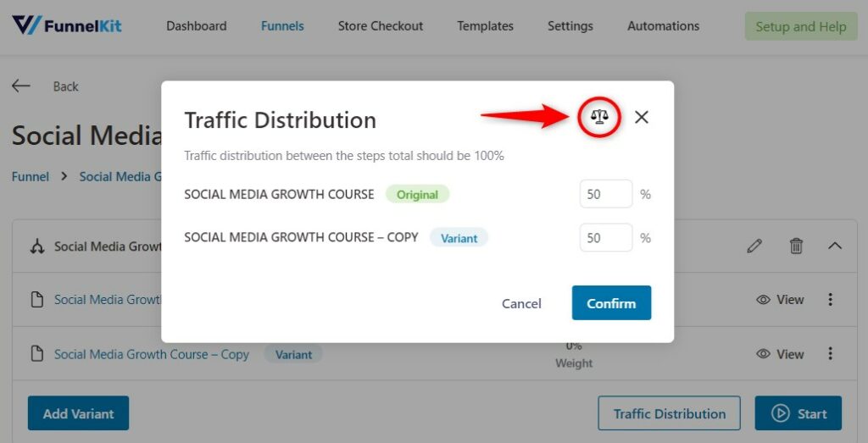Screen dimensions: 868x443
Task: Click SOCIAL MEDIA GROWTH COURSE – COPY label
Action: pos(301,237)
